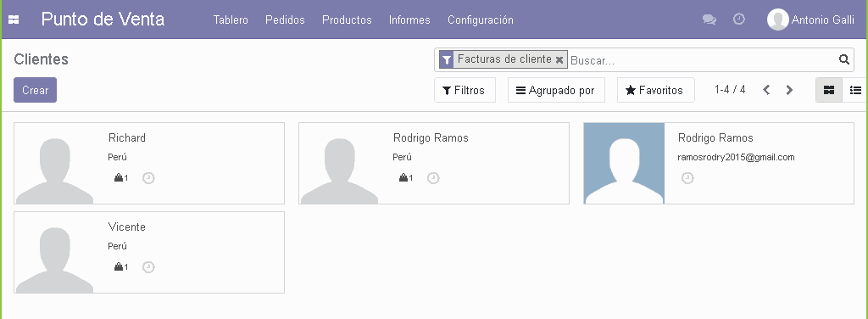The height and width of the screenshot is (319, 868).
Task: Open the apps grid menu icon
Action: tap(14, 20)
